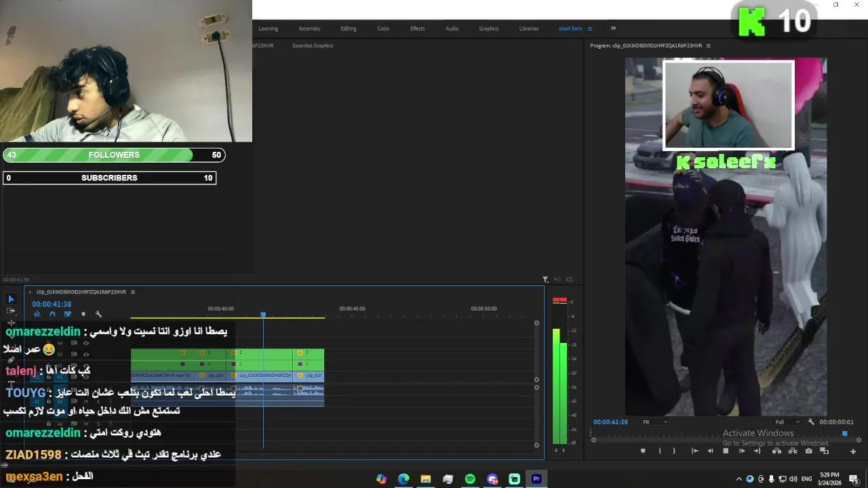Step back one frame in Program monitor
This screenshot has height=488, width=868.
(x=710, y=451)
